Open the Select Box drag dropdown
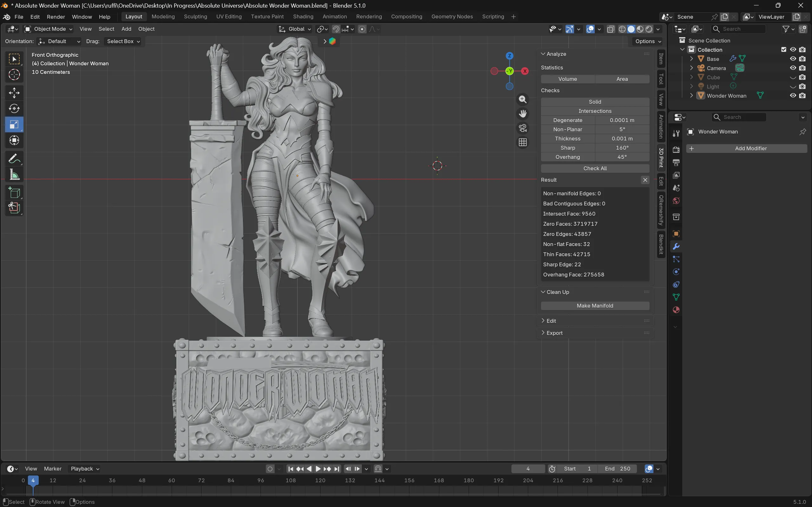This screenshot has height=507, width=812. (x=122, y=41)
